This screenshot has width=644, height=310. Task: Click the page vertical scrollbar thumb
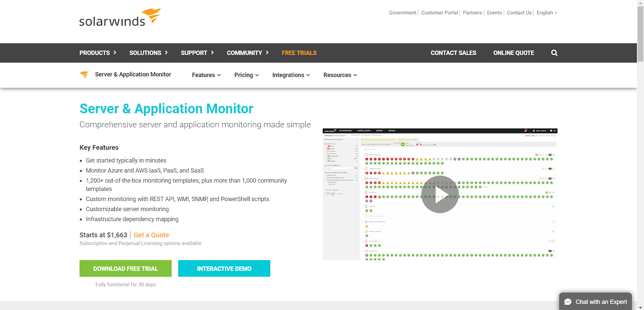pyautogui.click(x=640, y=34)
